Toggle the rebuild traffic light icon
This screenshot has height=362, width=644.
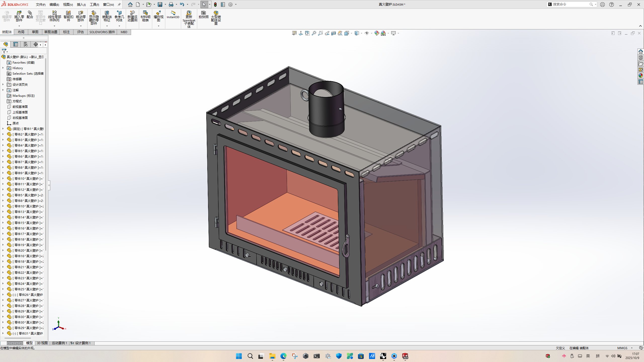[x=215, y=5]
